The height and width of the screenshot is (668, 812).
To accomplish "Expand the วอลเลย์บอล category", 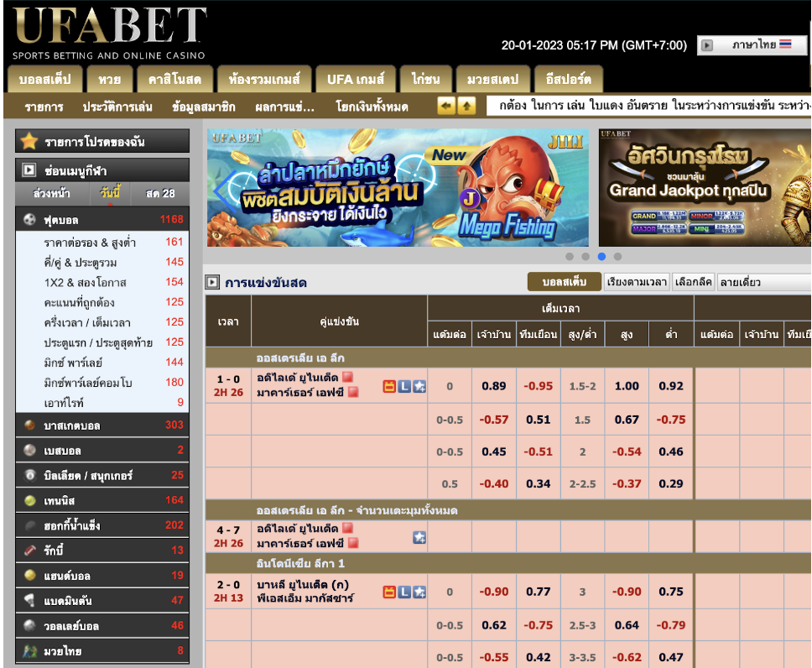I will [x=102, y=626].
